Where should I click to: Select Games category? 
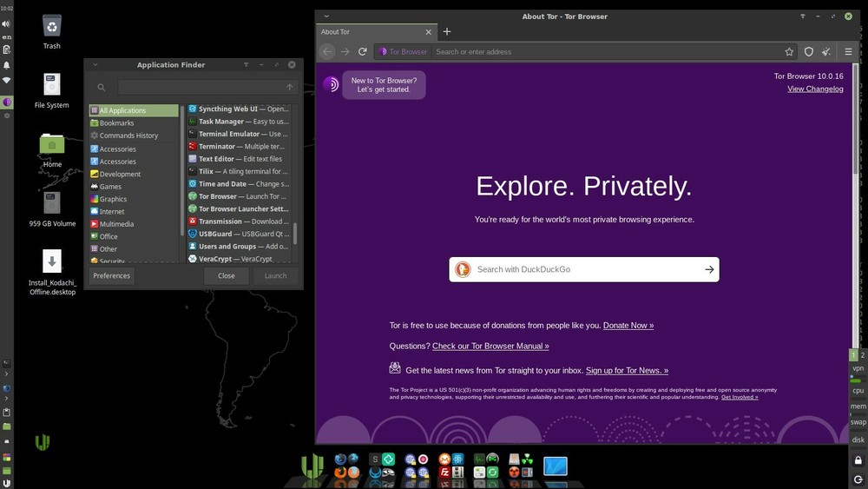point(134,187)
